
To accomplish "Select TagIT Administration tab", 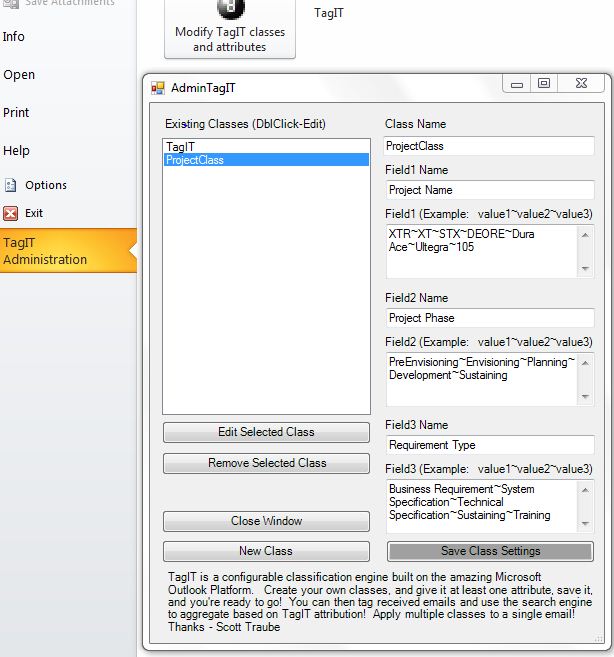I will [68, 251].
